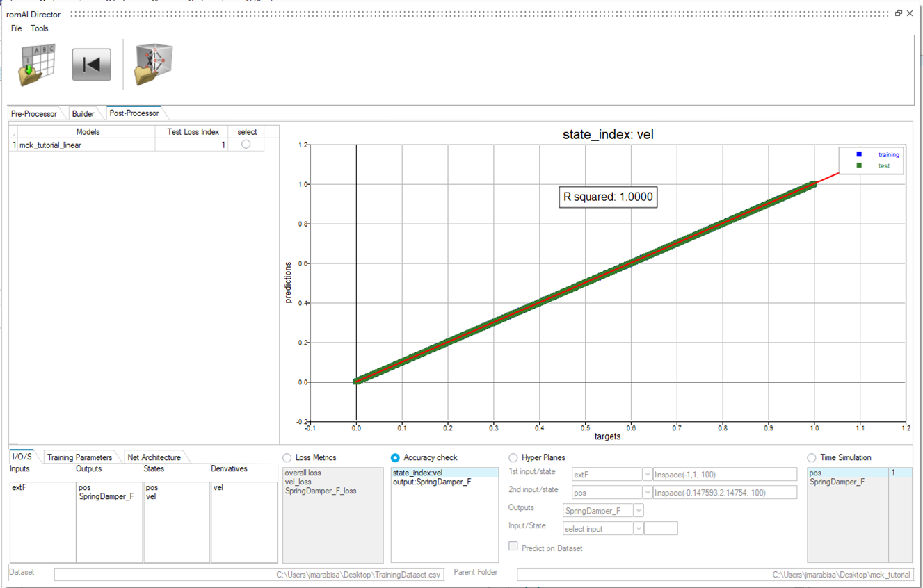The image size is (923, 588).
Task: Open the 1st input/state extF dropdown
Action: [646, 475]
